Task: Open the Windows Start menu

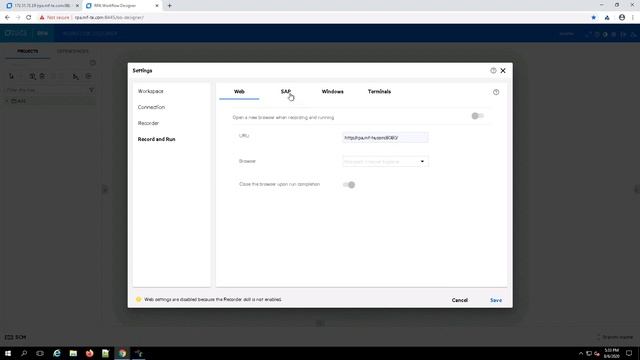Action: [7, 353]
